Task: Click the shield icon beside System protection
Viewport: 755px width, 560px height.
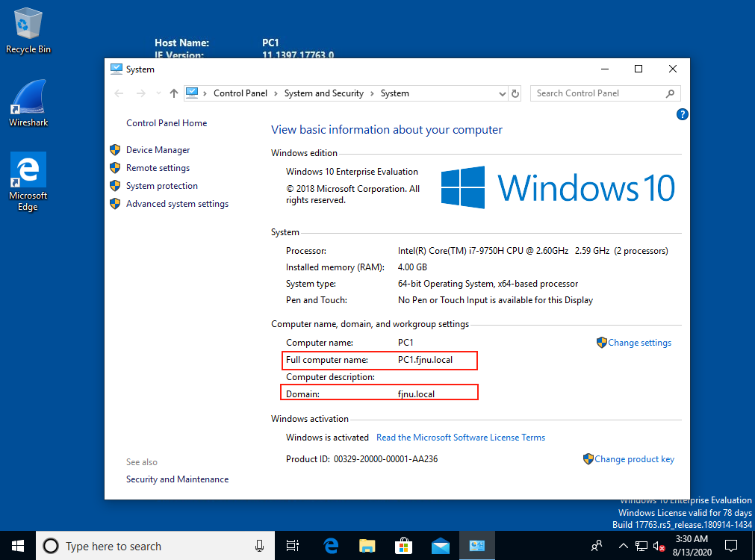Action: pos(115,186)
